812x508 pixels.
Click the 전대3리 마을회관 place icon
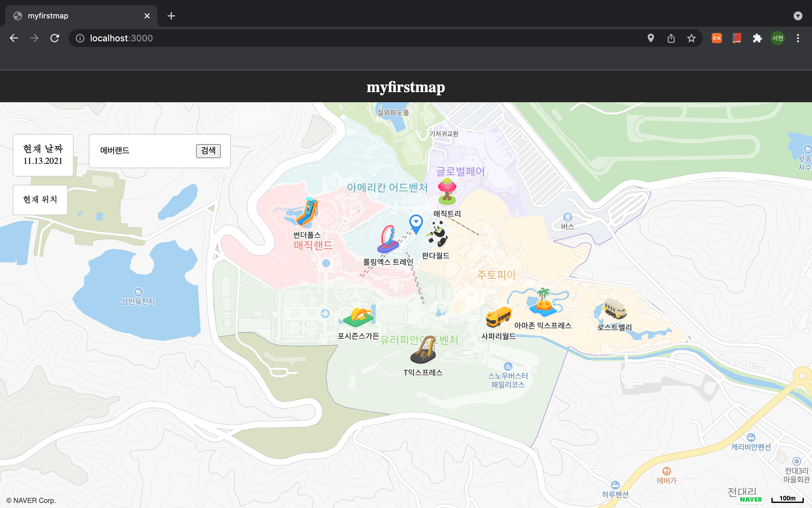pos(796,461)
